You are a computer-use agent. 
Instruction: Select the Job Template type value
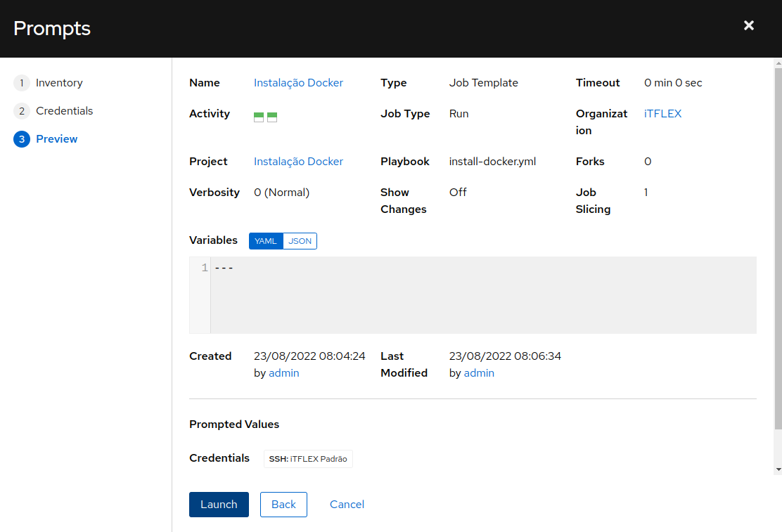[x=483, y=83]
